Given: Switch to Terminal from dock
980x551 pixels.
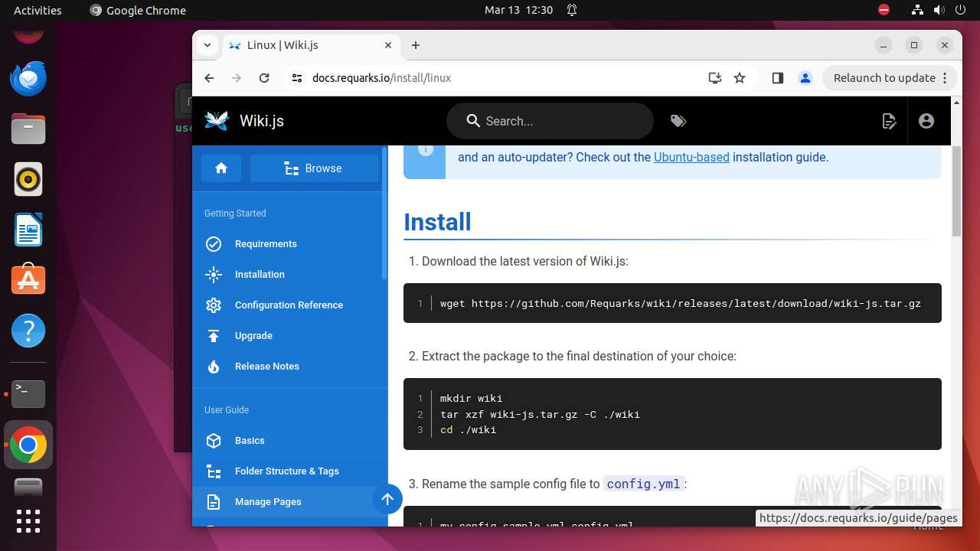Looking at the screenshot, I should point(28,394).
